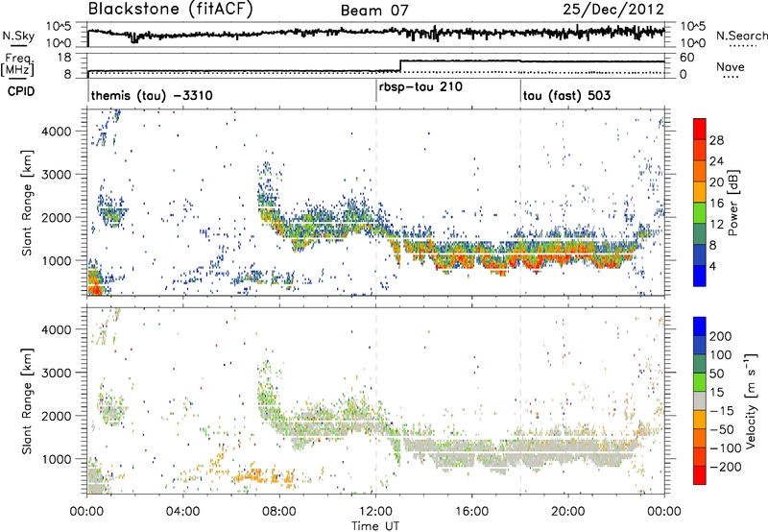The width and height of the screenshot is (768, 532).
Task: Click the "60" Nave axis tick
Action: tap(686, 58)
